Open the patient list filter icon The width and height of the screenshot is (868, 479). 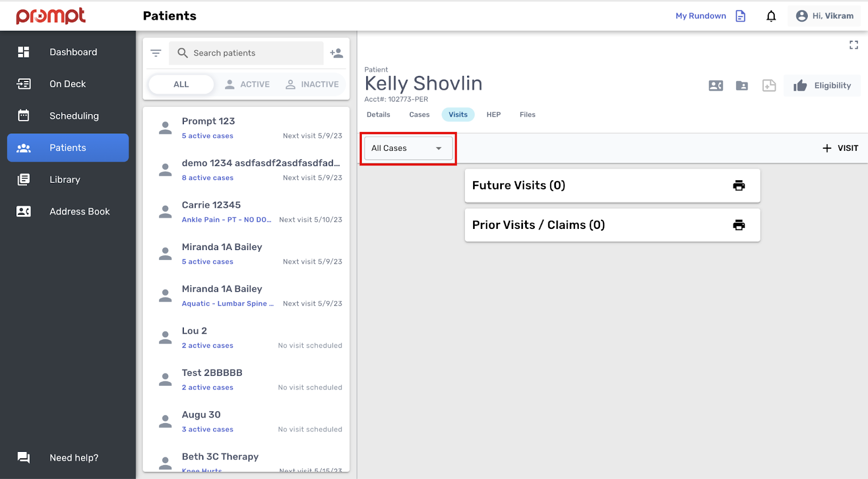pyautogui.click(x=156, y=53)
